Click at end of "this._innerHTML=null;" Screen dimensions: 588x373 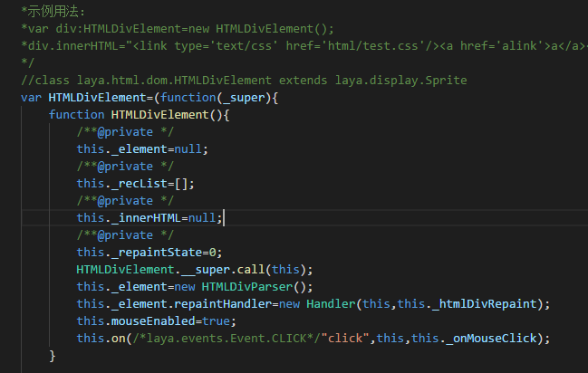click(x=222, y=218)
